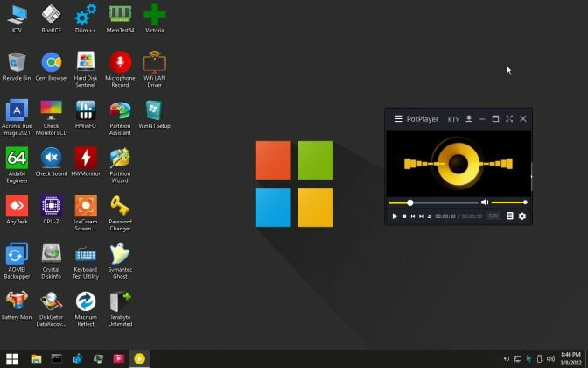Select the AnyDesk desktop icon
The height and width of the screenshot is (368, 588).
tap(17, 209)
